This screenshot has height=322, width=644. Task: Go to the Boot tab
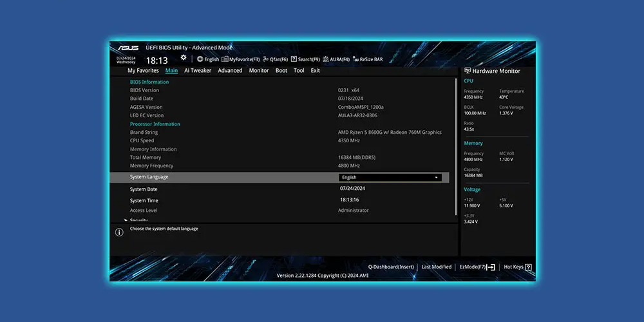pyautogui.click(x=281, y=71)
